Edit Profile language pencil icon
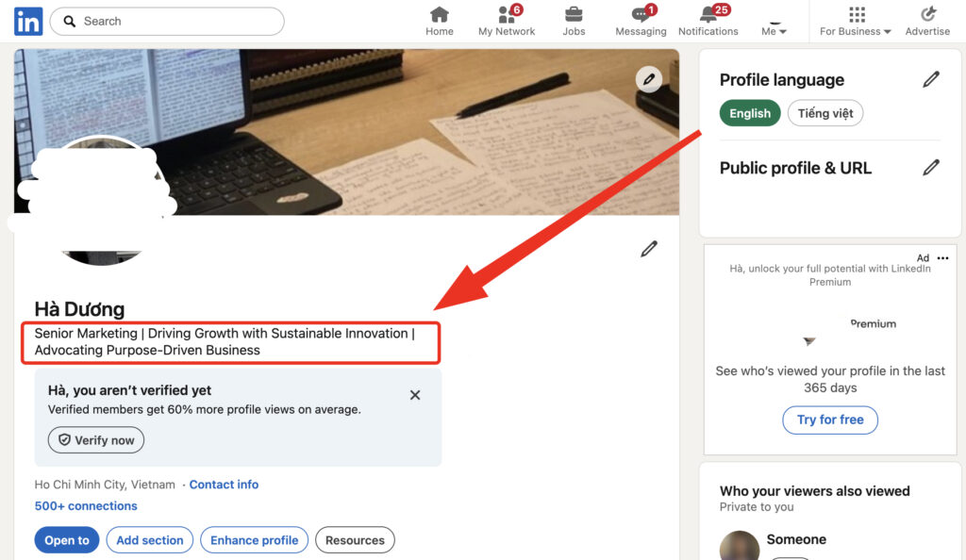 point(931,79)
